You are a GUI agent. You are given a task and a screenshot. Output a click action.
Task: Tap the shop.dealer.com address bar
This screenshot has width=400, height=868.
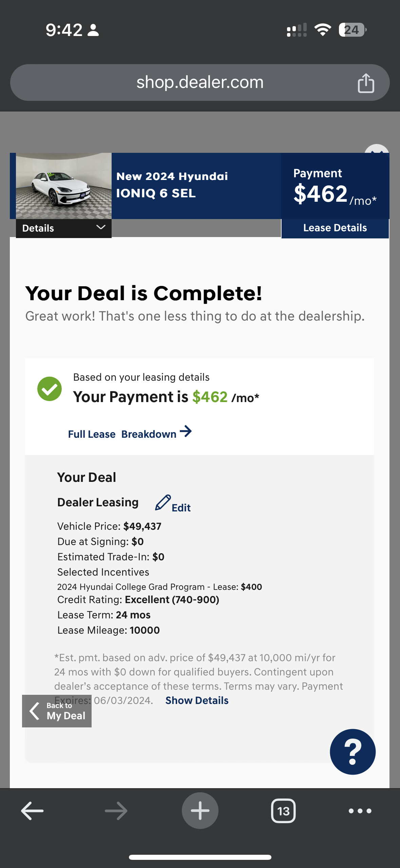[200, 83]
